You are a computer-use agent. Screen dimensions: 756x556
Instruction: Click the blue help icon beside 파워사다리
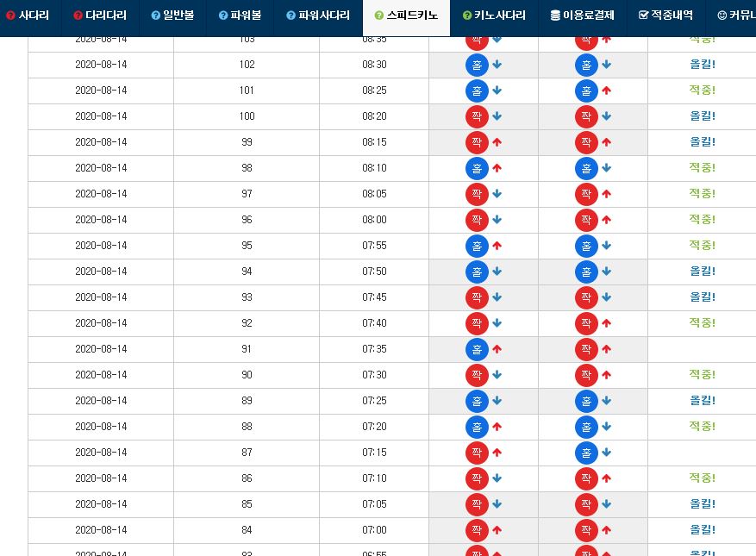[x=291, y=16]
